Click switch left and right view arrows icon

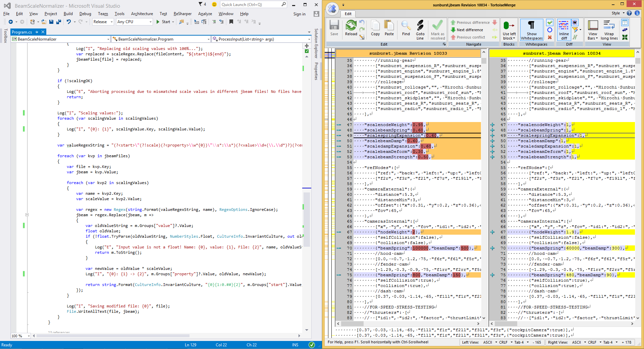pos(625,30)
